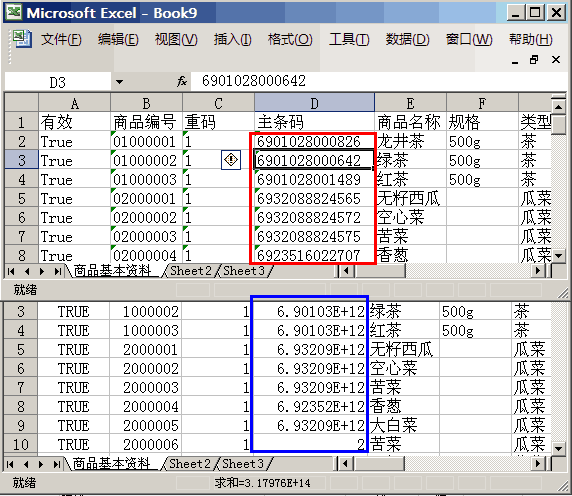Go to first sheet using upper tab navigation arrow
Image resolution: width=572 pixels, height=496 pixels.
pos(11,271)
